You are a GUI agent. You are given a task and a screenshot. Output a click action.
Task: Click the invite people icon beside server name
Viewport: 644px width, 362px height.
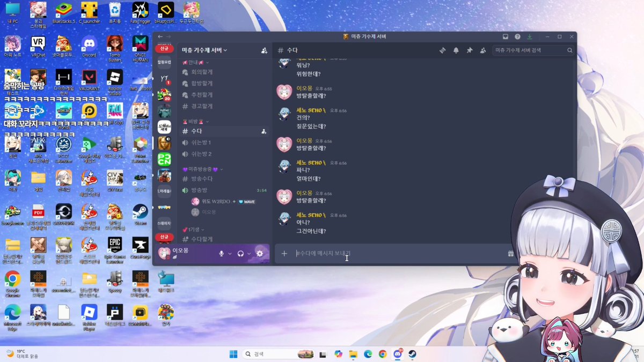[264, 50]
